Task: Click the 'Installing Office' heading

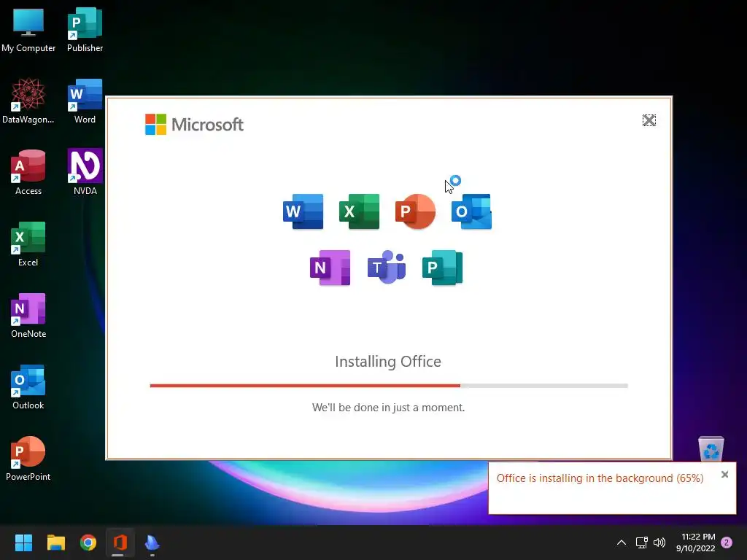Action: pos(388,362)
